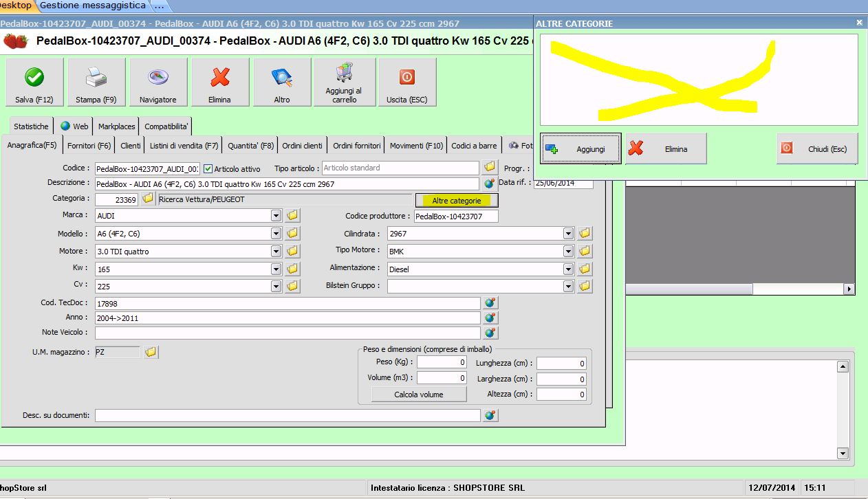Switch to the Ordini clienti tab
This screenshot has height=499, width=868.
[303, 146]
